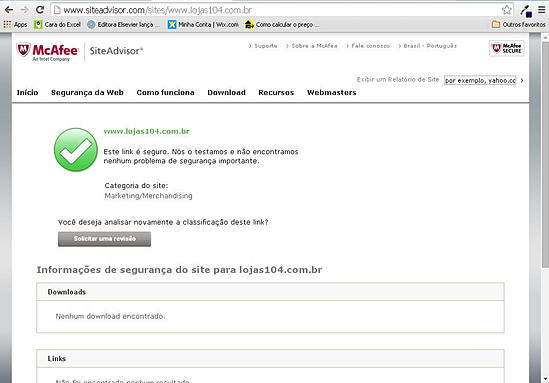549x383 pixels.
Task: Click the McAfee logo
Action: [x=48, y=52]
